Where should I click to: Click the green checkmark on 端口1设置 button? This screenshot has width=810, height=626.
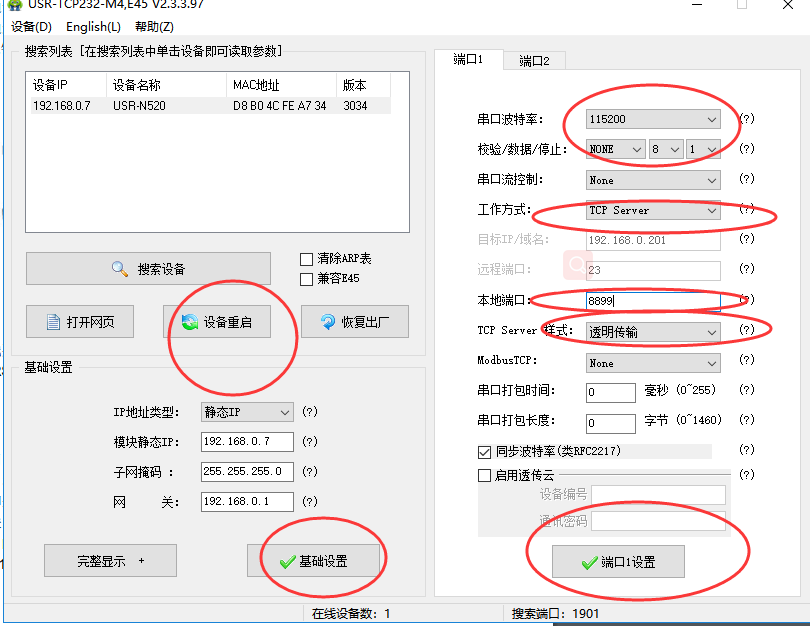pyautogui.click(x=588, y=563)
